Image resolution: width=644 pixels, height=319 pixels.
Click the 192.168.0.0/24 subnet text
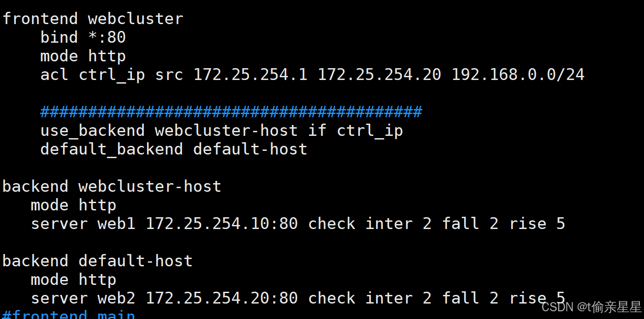517,75
